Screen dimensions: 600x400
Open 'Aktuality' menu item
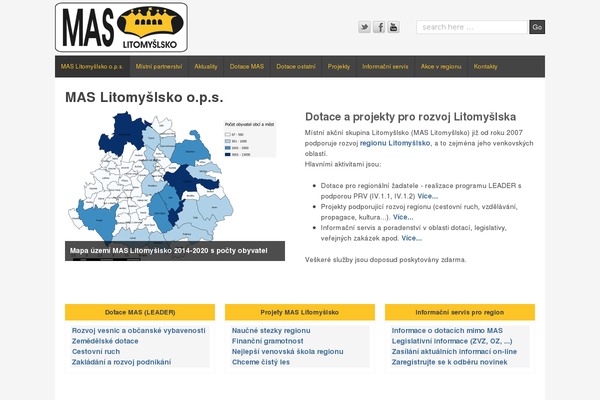coord(206,67)
